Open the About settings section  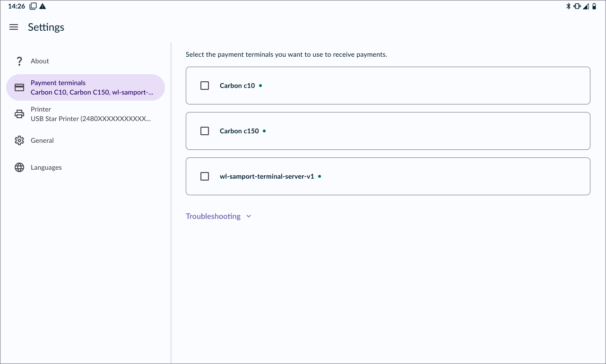[86, 61]
